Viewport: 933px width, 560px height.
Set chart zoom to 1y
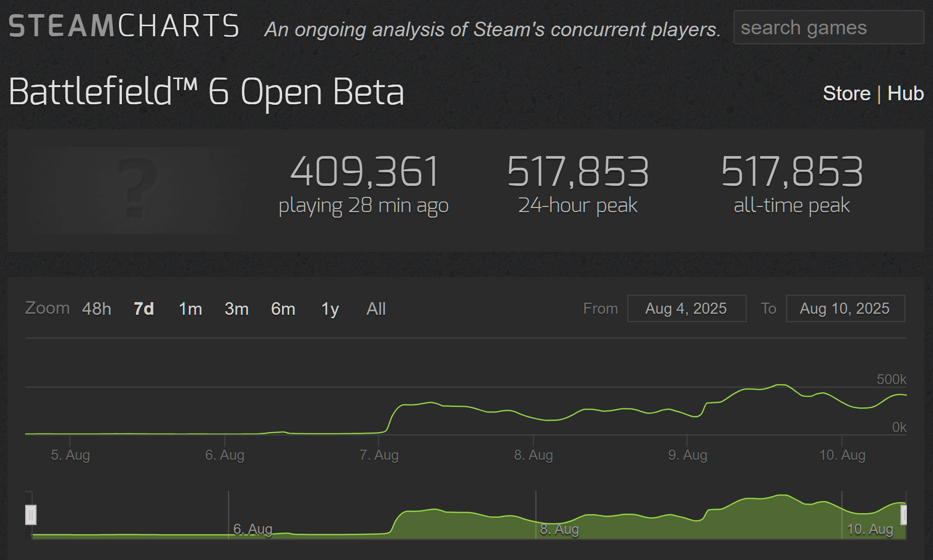pyautogui.click(x=330, y=309)
